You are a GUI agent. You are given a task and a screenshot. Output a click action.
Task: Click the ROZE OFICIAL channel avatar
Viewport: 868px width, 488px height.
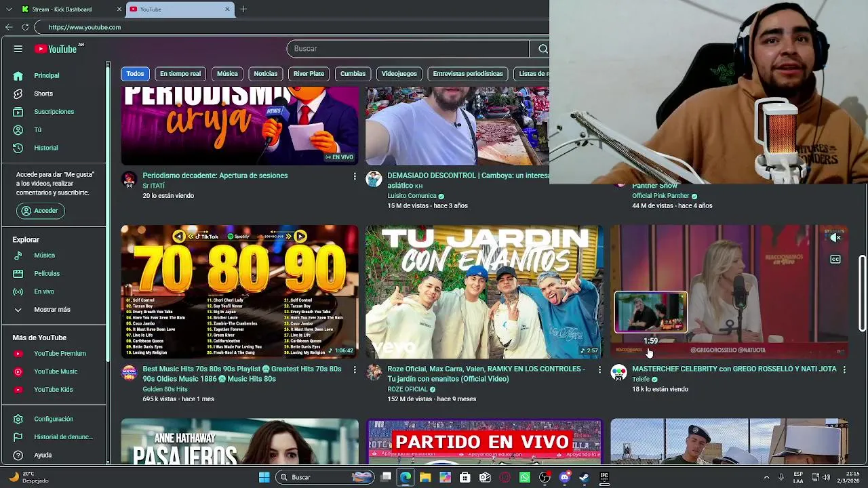[x=374, y=373]
